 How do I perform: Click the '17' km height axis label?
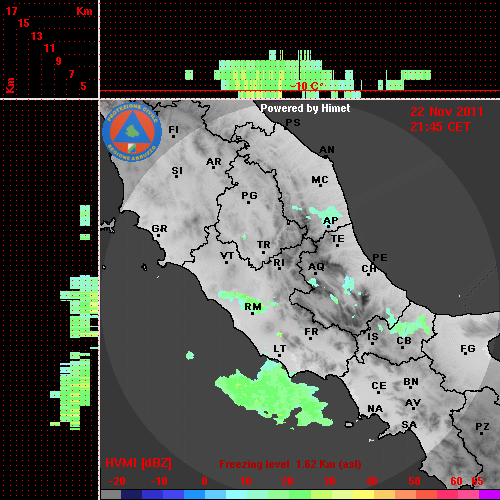11,11
